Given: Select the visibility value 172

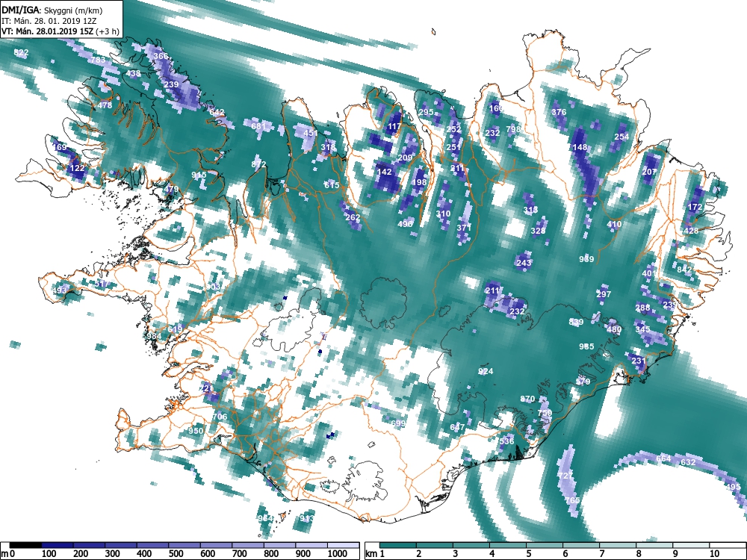Looking at the screenshot, I should [695, 207].
